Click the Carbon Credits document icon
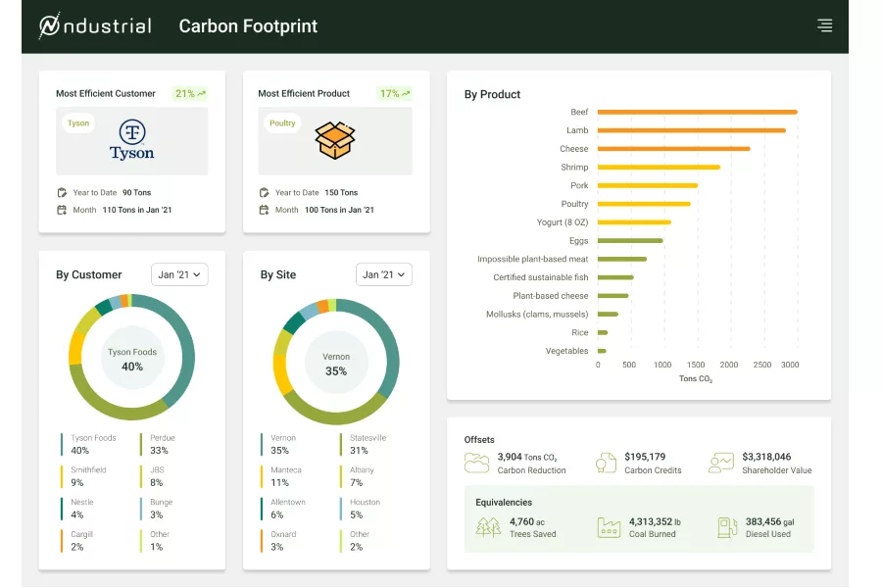 point(607,463)
